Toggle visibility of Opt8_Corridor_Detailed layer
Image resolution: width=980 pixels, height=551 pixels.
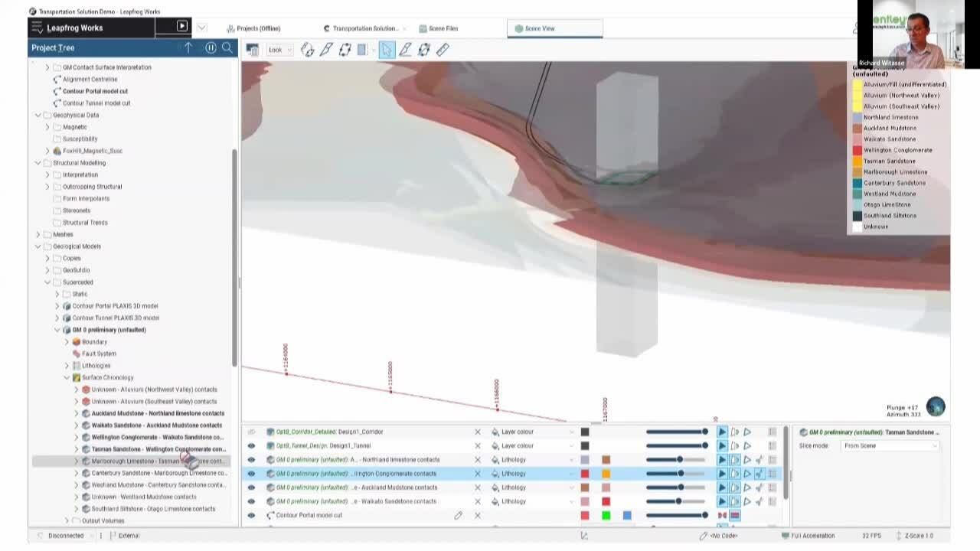(x=251, y=432)
